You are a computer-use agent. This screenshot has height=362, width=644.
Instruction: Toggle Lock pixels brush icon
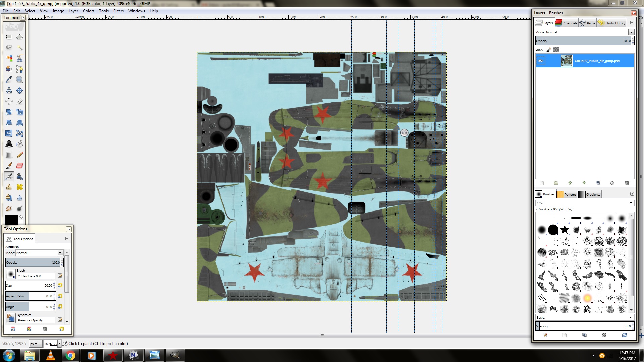coord(549,50)
